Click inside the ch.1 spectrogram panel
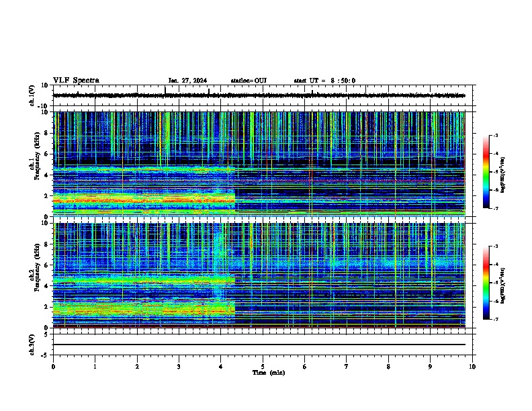 coord(259,164)
